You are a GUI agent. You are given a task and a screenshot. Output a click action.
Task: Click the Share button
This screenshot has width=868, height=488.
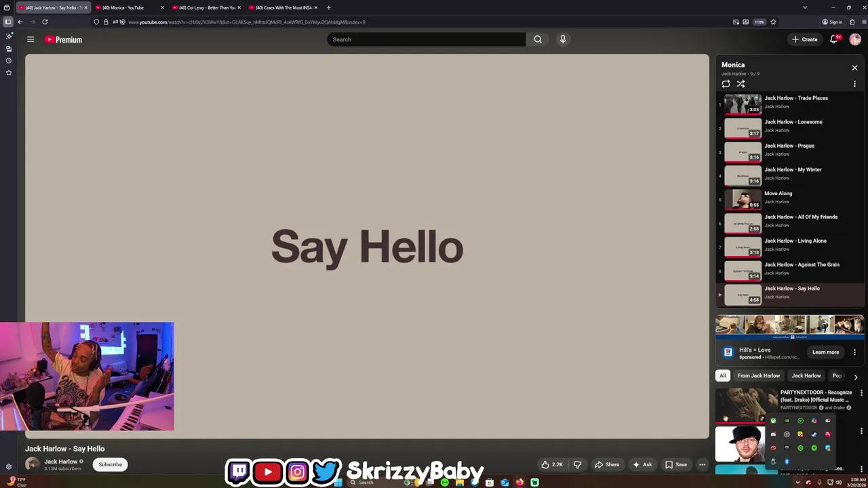[606, 464]
